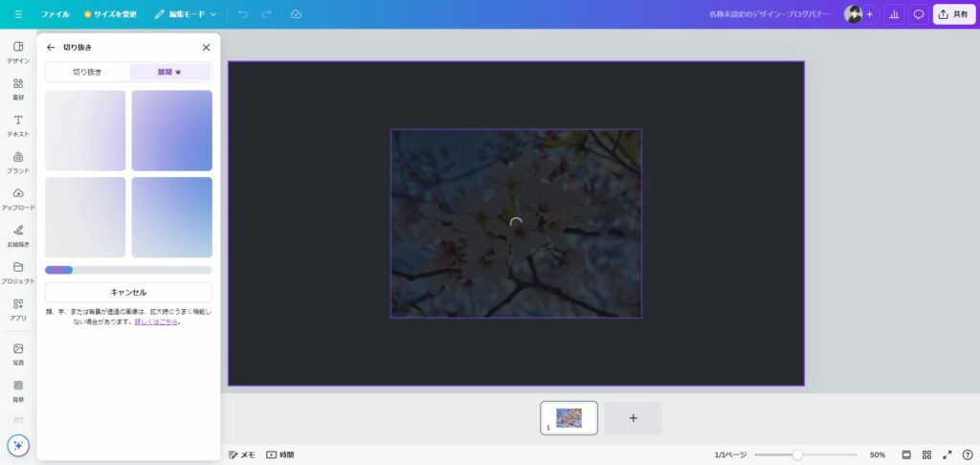Click the undo arrow icon
This screenshot has width=980, height=465.
tap(242, 14)
